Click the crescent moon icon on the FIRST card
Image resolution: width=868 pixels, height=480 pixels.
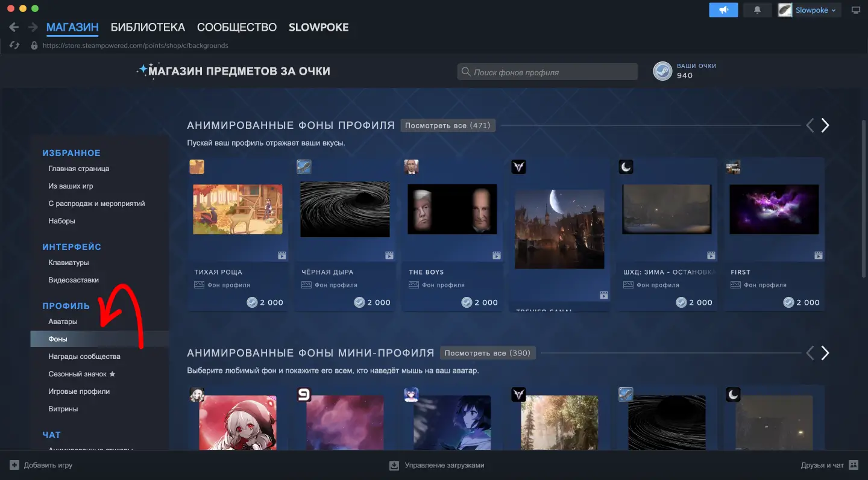click(x=626, y=167)
